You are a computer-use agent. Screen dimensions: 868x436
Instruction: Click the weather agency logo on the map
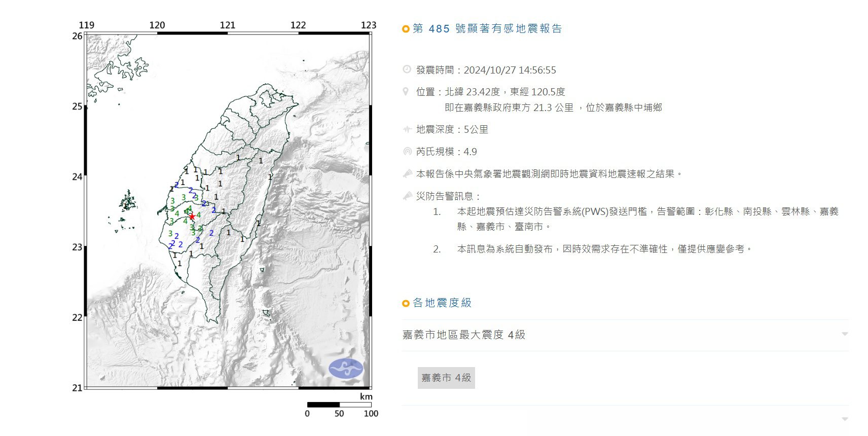click(x=346, y=368)
